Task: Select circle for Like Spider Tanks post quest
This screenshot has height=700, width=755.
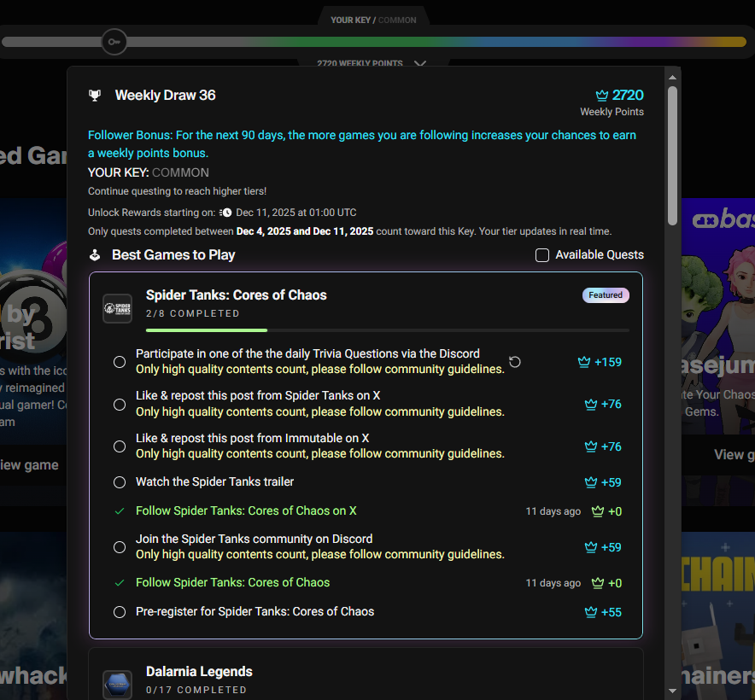Action: (x=120, y=405)
